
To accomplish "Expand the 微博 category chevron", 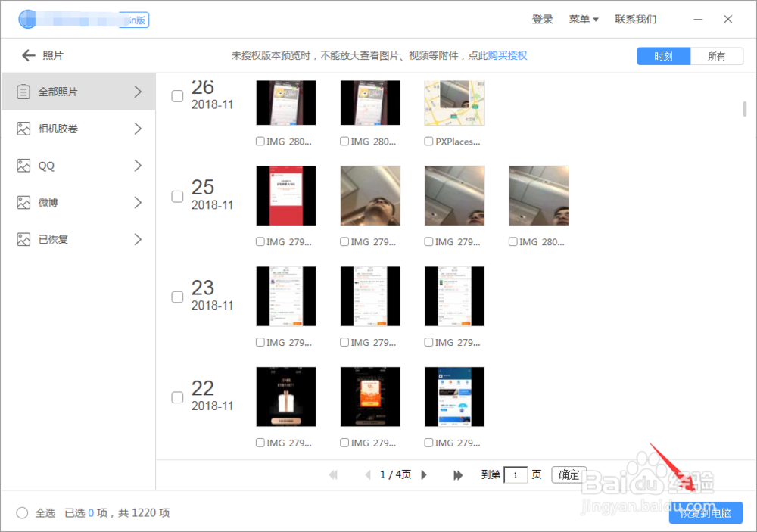I will click(139, 202).
